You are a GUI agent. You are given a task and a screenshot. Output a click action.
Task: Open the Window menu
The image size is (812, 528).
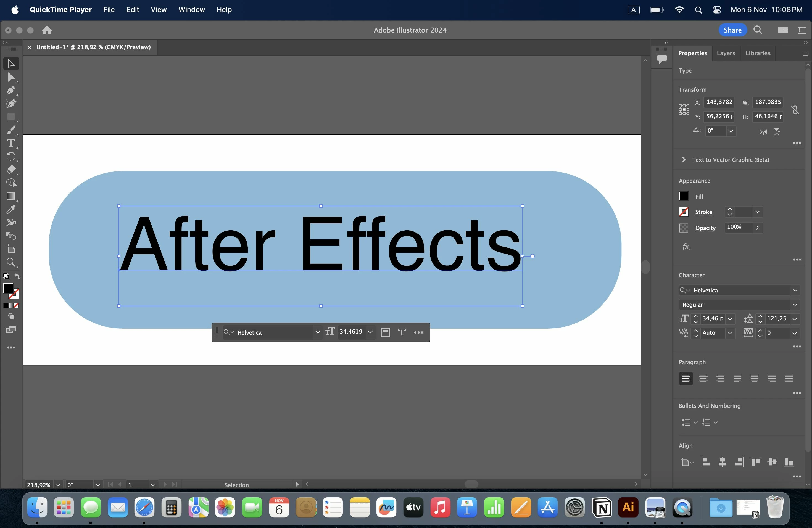pos(191,10)
